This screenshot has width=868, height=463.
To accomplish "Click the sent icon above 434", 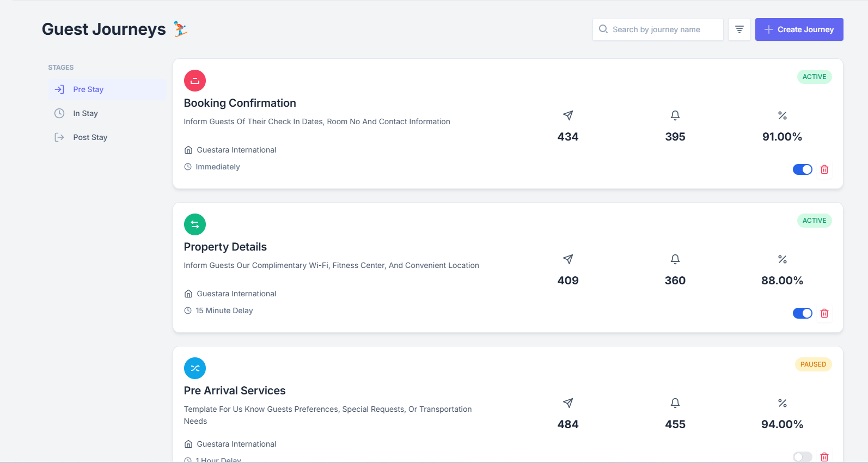I will [567, 115].
